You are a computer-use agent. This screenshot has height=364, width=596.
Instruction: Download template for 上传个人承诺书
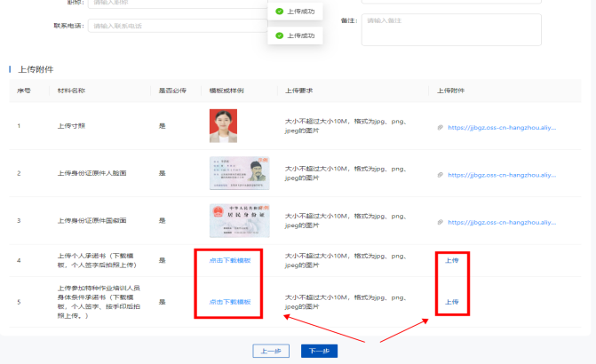(229, 260)
